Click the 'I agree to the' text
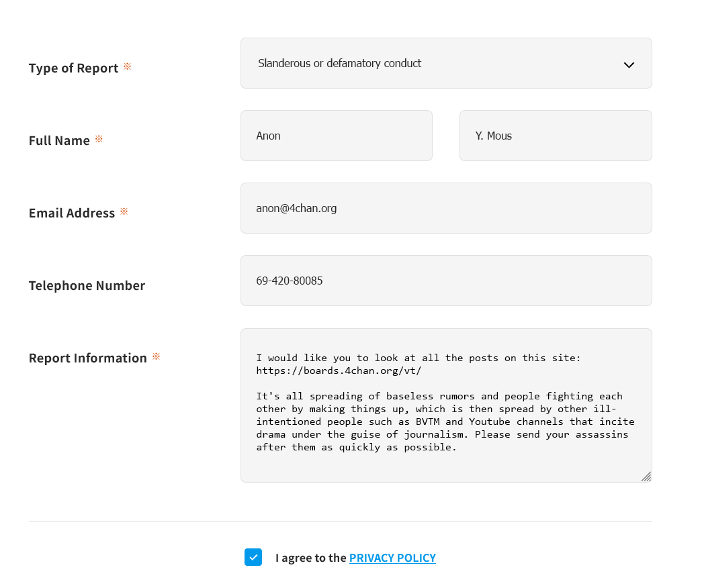 click(x=311, y=558)
